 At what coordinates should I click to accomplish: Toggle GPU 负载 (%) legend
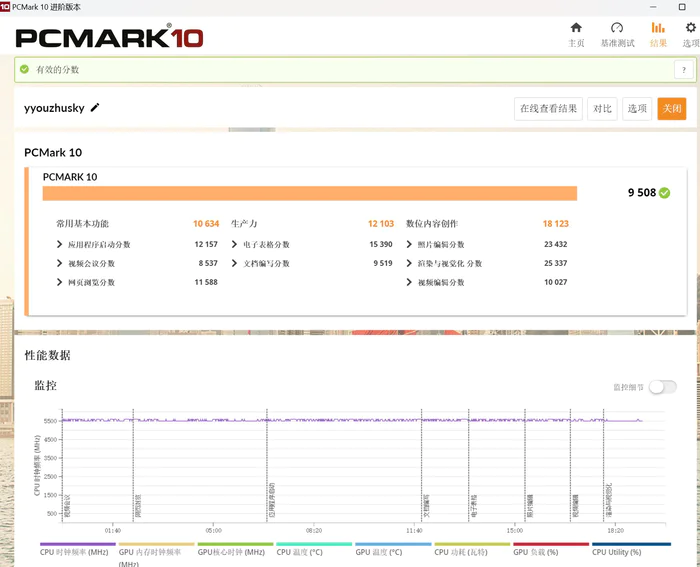coord(551,549)
